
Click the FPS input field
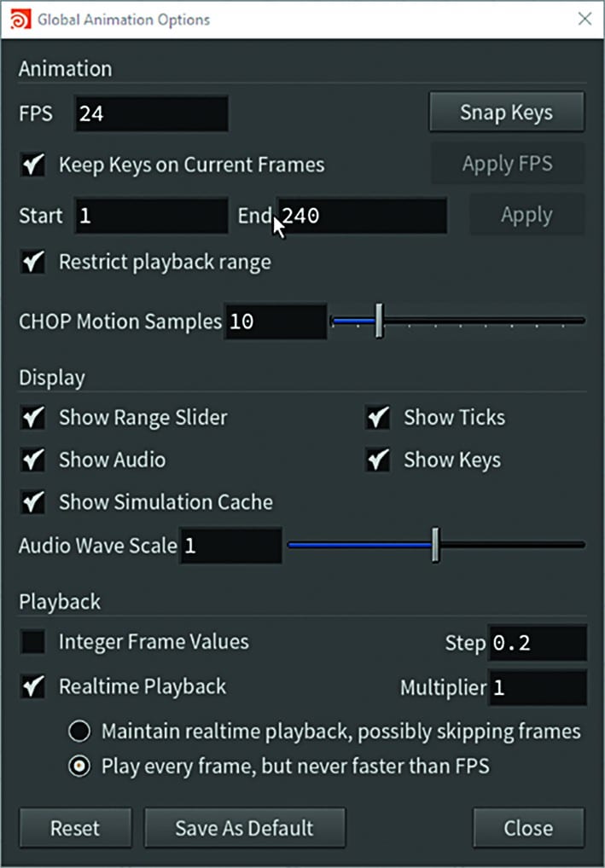pos(151,112)
